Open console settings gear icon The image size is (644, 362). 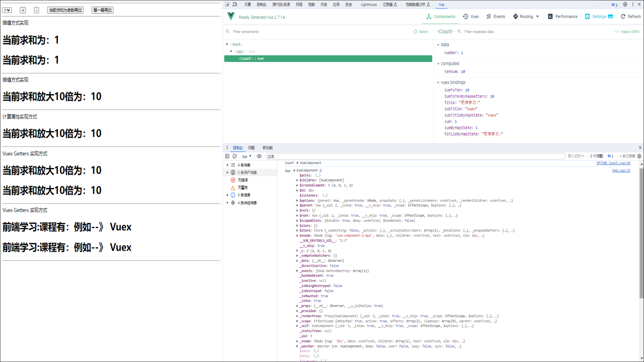point(639,156)
